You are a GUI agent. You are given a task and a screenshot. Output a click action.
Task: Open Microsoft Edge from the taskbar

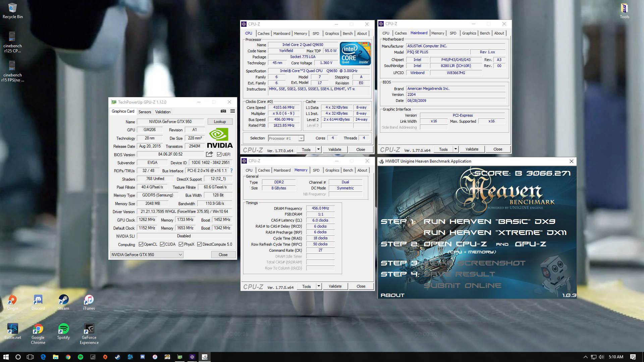[43, 357]
